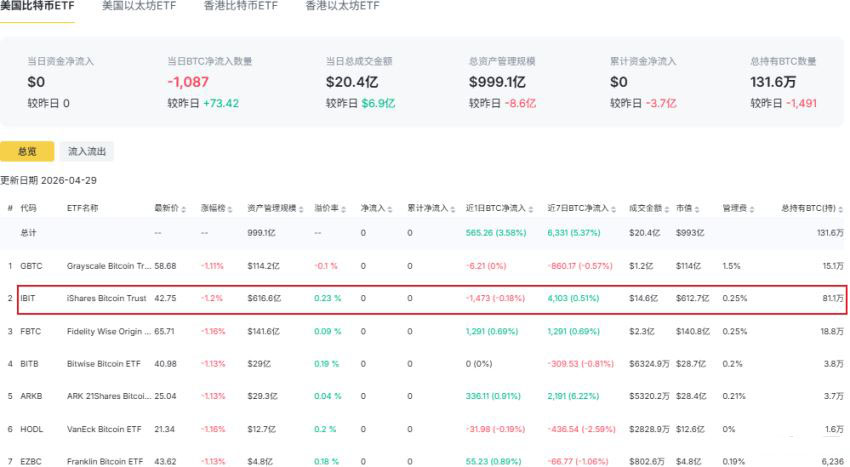Switch to 流入流出 view
Screen dimensions: 850x467
[87, 151]
